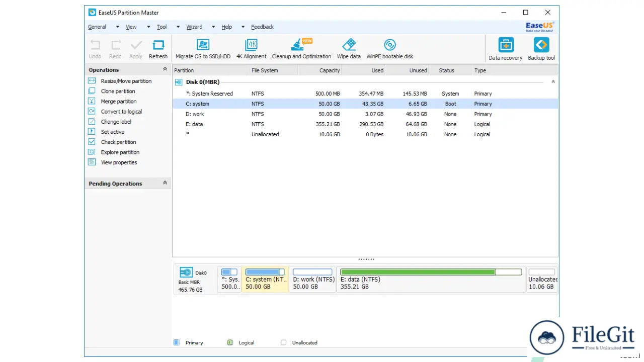Image resolution: width=644 pixels, height=362 pixels.
Task: Select the System Reserved partition row
Action: 365,94
